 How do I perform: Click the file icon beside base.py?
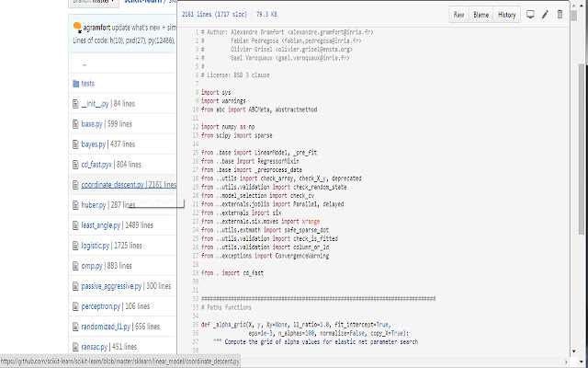click(x=75, y=124)
